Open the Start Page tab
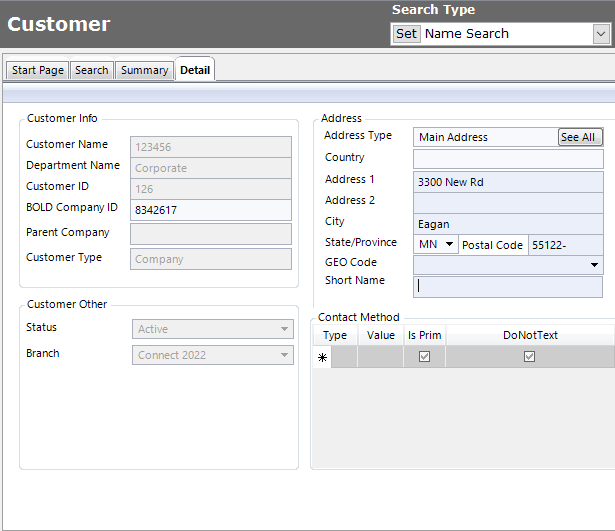 tap(38, 70)
